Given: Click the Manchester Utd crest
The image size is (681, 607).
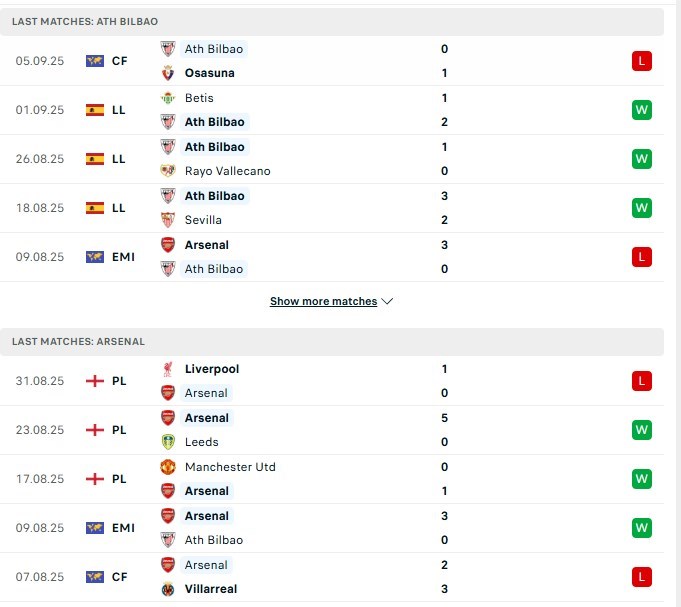Looking at the screenshot, I should (168, 467).
